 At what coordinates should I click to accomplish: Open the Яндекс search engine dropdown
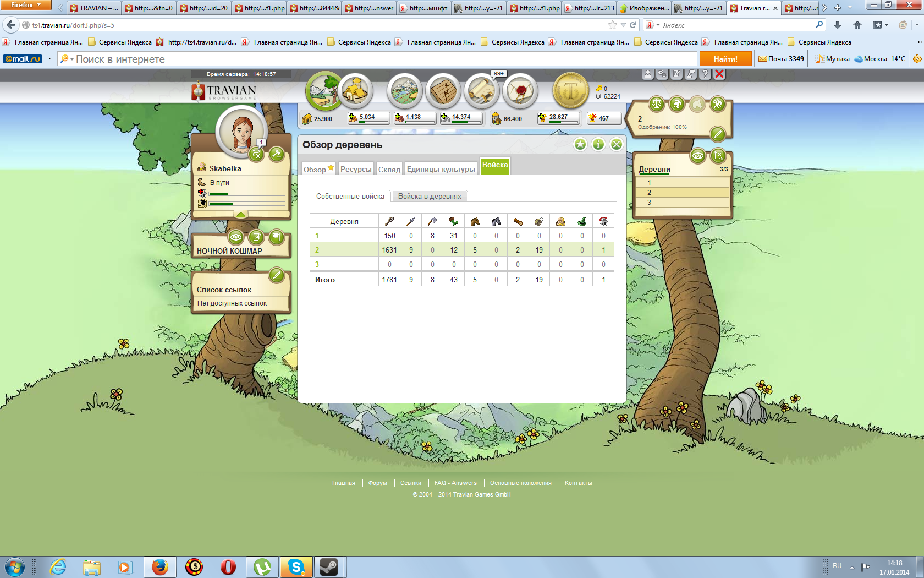(653, 25)
